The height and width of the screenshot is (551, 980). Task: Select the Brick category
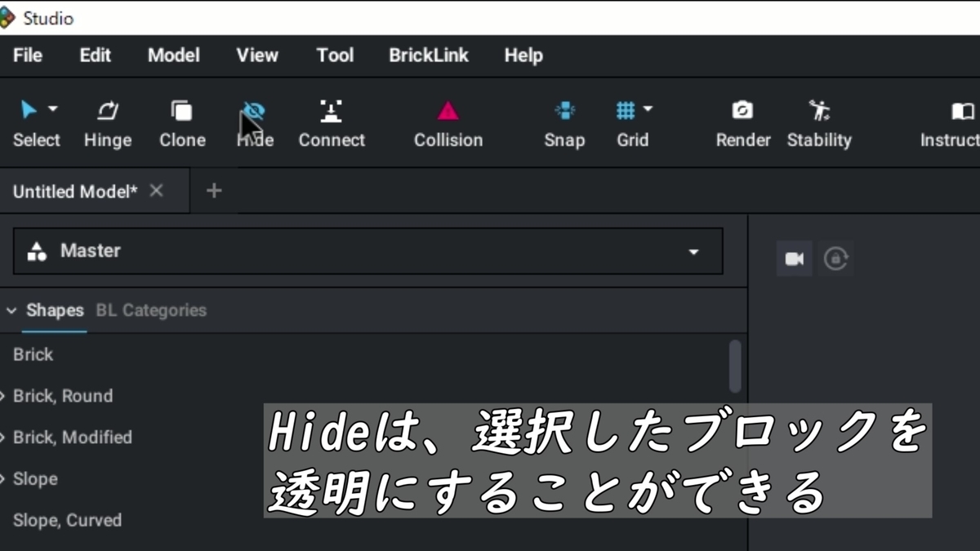click(x=33, y=354)
